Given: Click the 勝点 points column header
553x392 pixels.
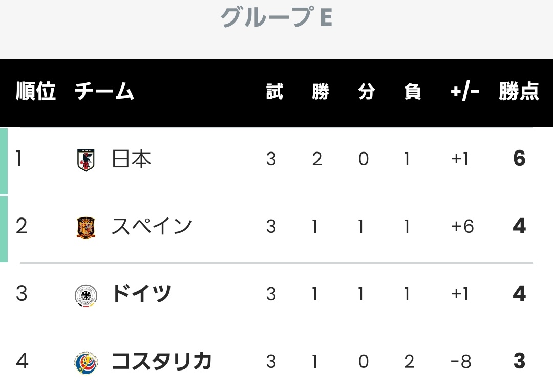Looking at the screenshot, I should 519,91.
